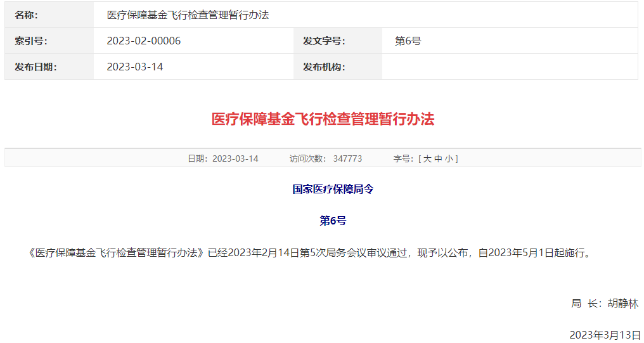Click the 日期 text in the info bar
Screen dimensions: 644x343
[x=223, y=159]
